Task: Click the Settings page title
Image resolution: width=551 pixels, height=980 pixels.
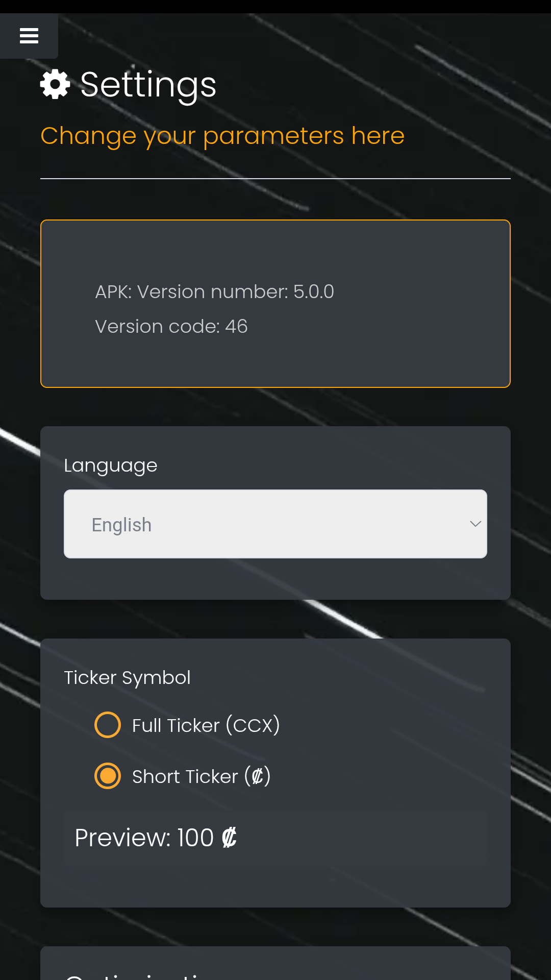Action: [148, 85]
